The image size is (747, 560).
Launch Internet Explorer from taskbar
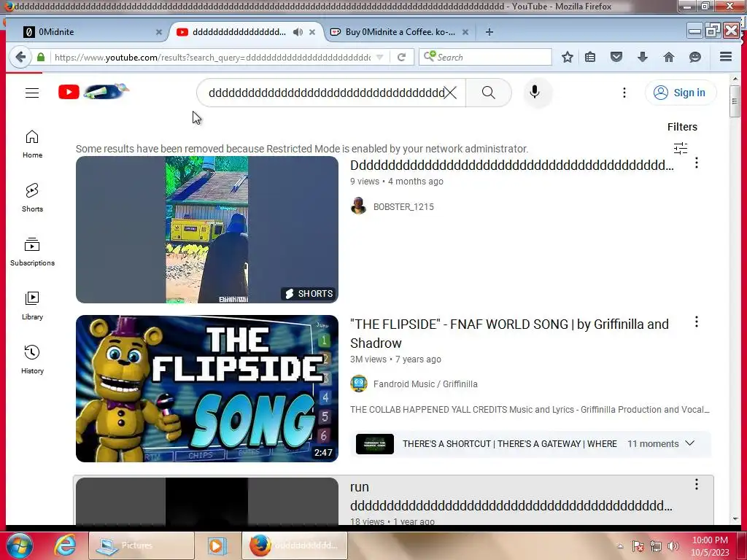64,545
